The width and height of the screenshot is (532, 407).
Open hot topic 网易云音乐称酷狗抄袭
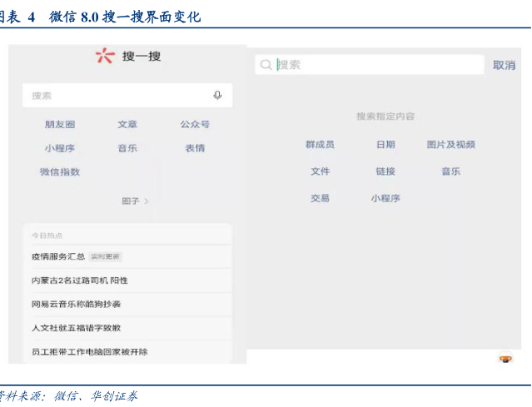pos(77,304)
